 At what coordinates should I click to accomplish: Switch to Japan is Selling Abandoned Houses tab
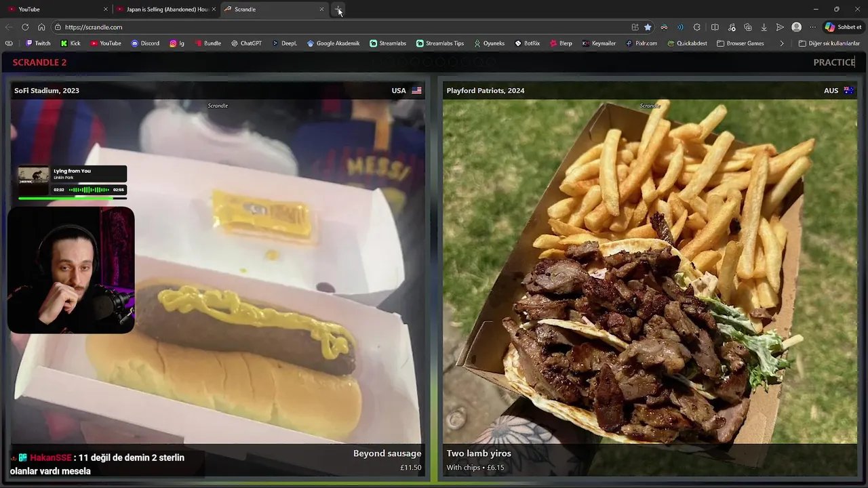166,9
